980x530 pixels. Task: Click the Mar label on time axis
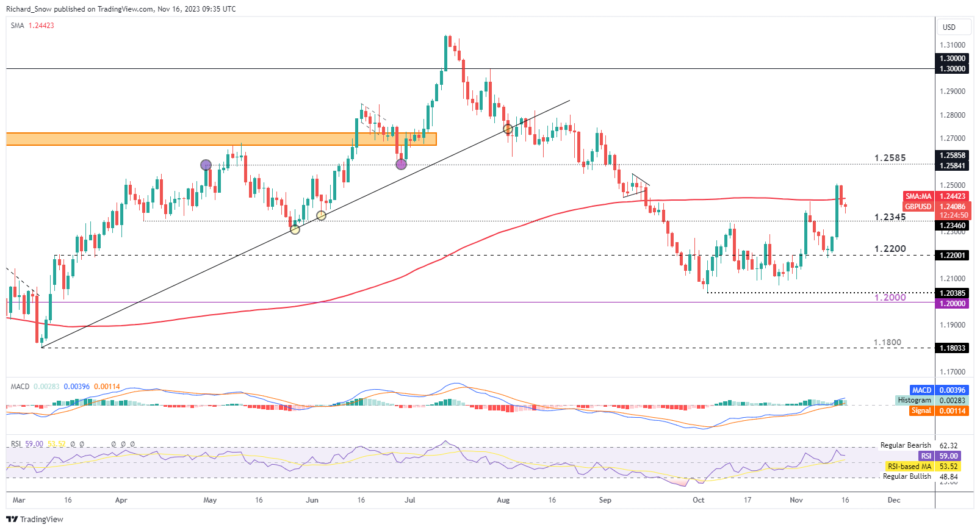point(19,500)
